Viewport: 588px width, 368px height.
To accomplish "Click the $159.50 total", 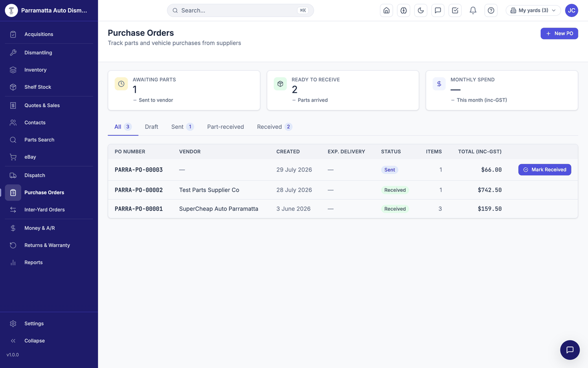I will pyautogui.click(x=490, y=209).
